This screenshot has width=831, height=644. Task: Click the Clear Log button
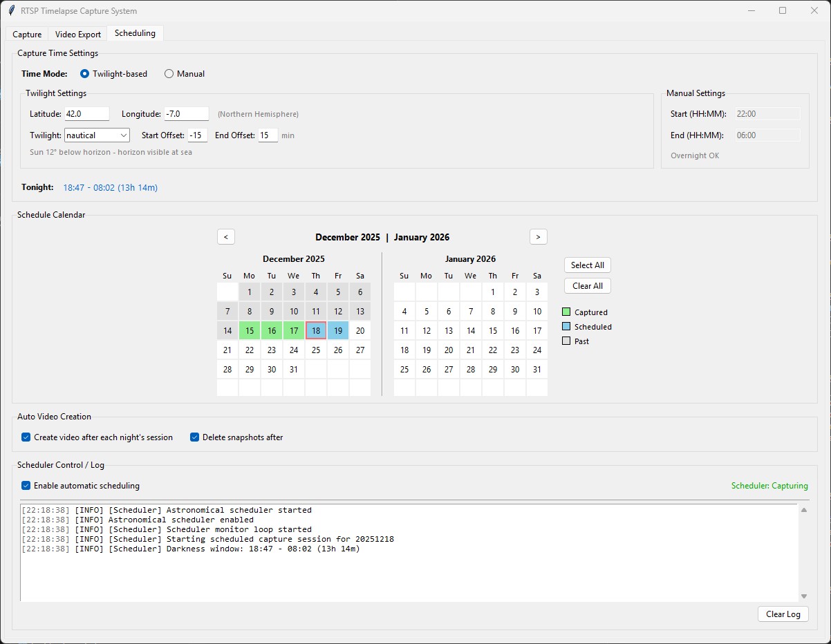pyautogui.click(x=783, y=614)
